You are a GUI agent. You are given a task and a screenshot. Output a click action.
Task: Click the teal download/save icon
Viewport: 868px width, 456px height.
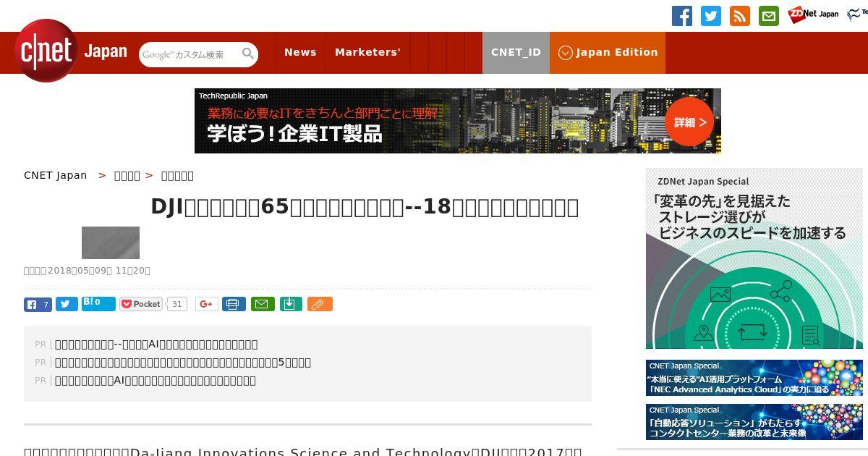(x=290, y=304)
